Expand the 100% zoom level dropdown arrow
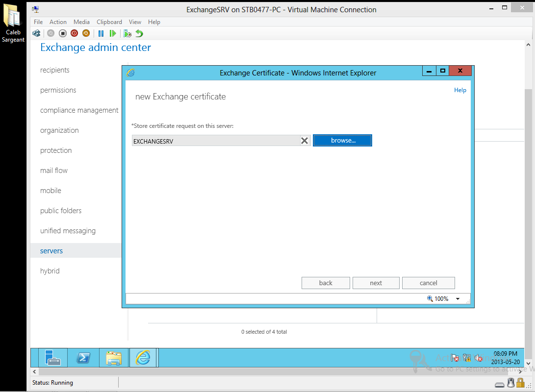The height and width of the screenshot is (392, 535). (458, 299)
